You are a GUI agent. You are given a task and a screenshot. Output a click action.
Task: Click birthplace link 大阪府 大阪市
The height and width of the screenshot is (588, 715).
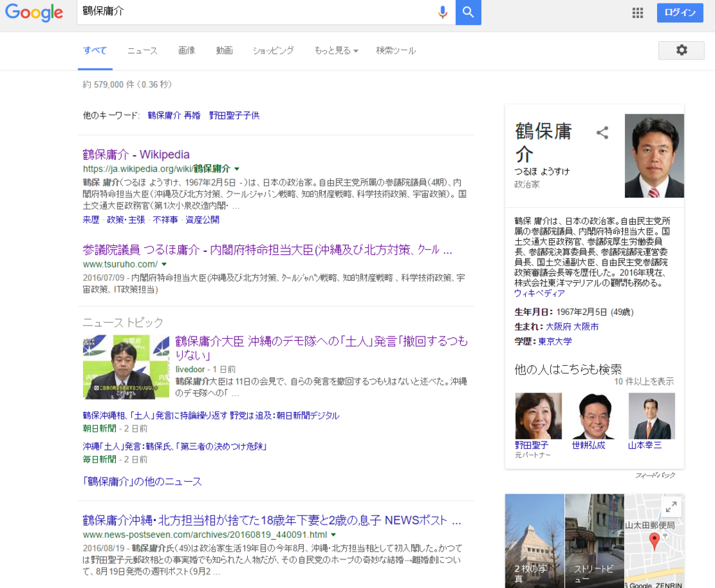coord(573,327)
